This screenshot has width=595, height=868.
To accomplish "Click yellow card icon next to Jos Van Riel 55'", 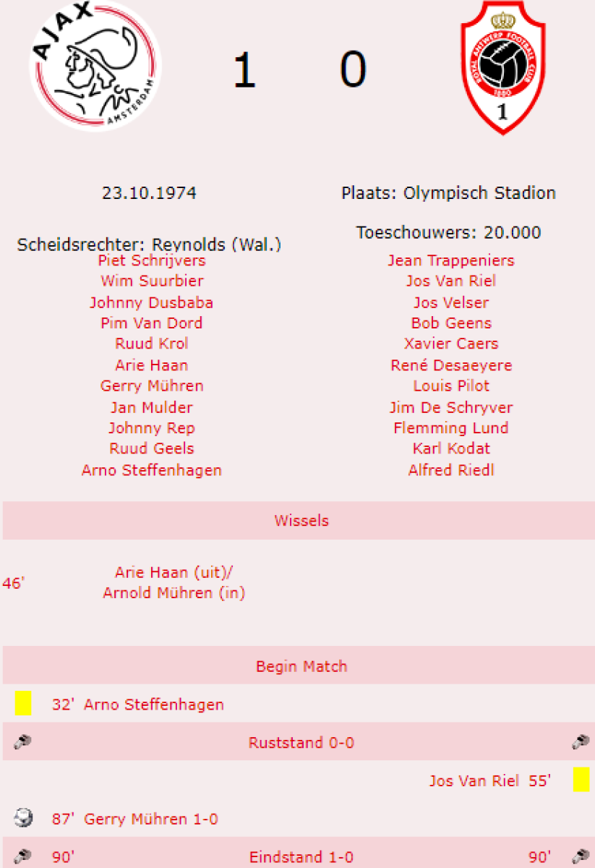I will pos(581,780).
